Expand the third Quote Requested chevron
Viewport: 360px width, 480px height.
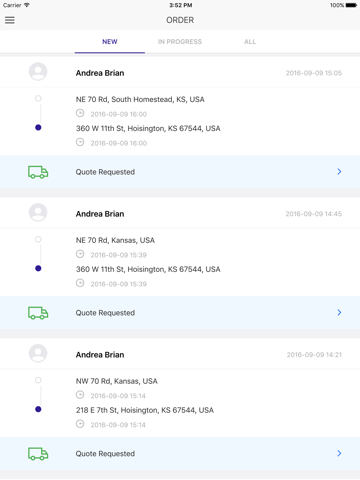pyautogui.click(x=339, y=453)
